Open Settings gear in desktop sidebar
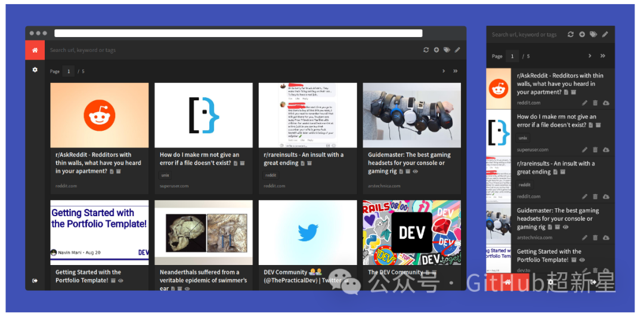The image size is (644, 317). (35, 70)
